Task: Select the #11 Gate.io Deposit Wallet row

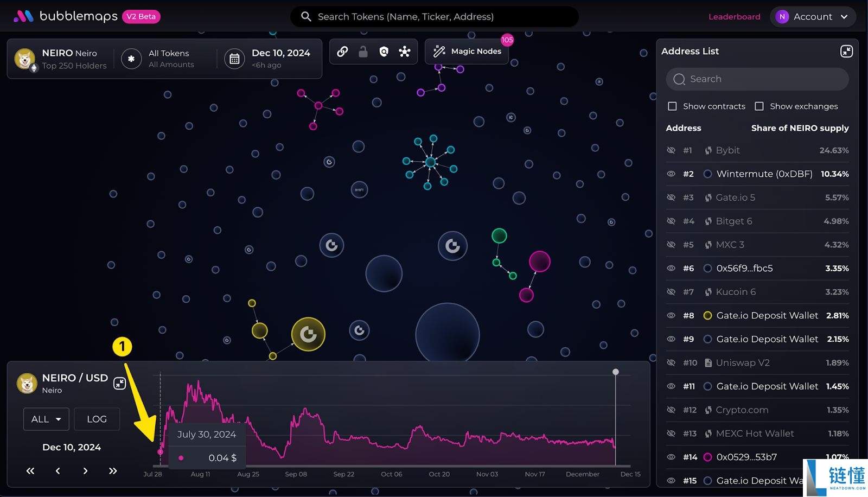Action: click(757, 386)
